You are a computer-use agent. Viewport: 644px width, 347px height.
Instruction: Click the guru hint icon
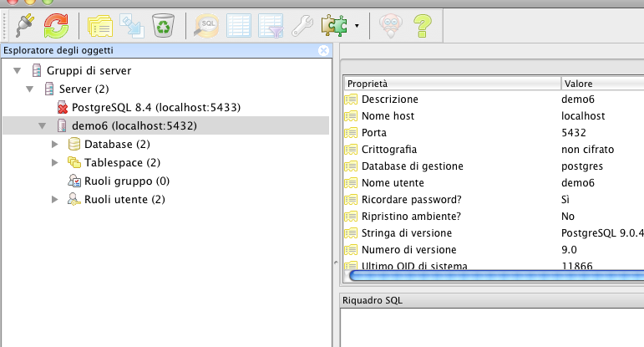[x=391, y=26]
